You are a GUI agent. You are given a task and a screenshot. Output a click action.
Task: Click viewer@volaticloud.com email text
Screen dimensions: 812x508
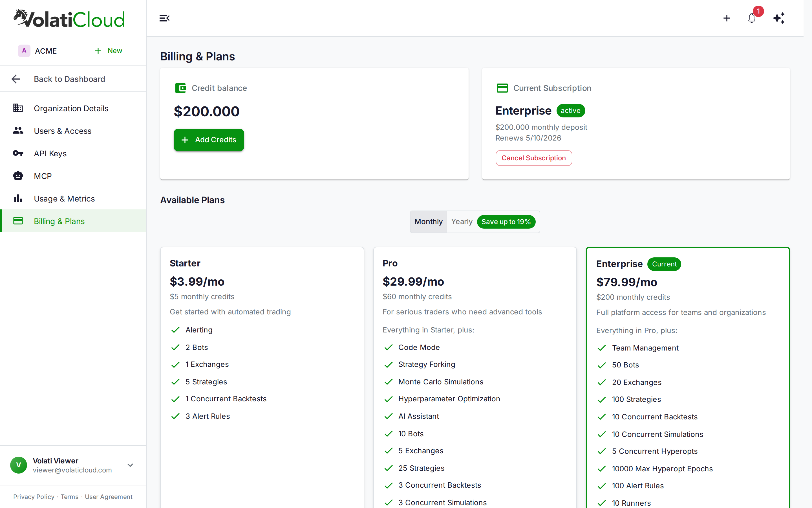72,470
